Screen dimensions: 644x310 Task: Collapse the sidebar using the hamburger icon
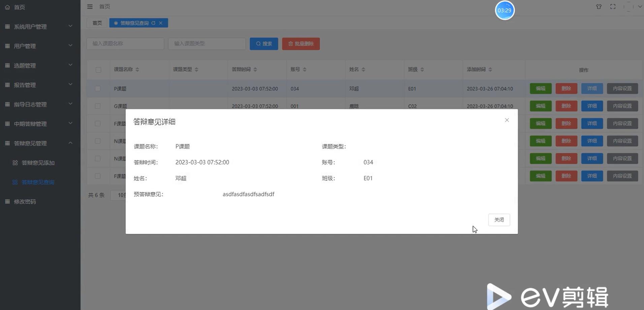click(90, 6)
